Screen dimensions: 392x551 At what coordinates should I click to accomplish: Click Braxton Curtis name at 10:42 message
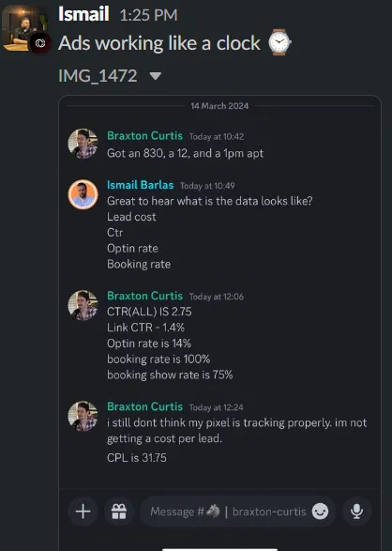pos(144,136)
